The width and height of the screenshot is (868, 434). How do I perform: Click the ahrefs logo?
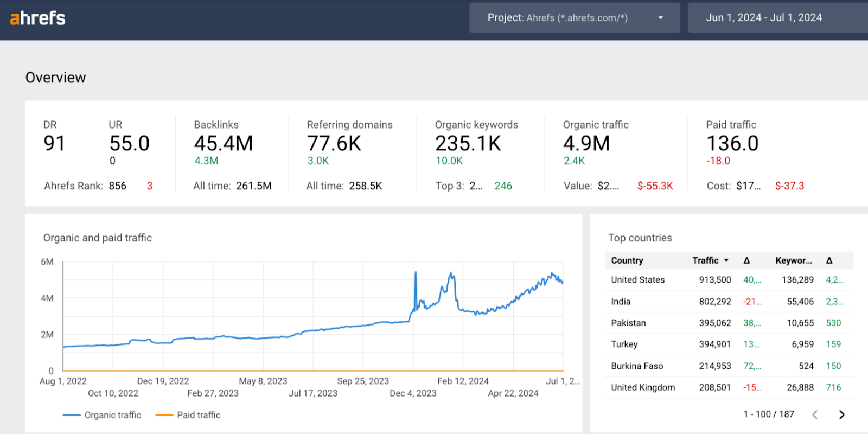(x=37, y=18)
